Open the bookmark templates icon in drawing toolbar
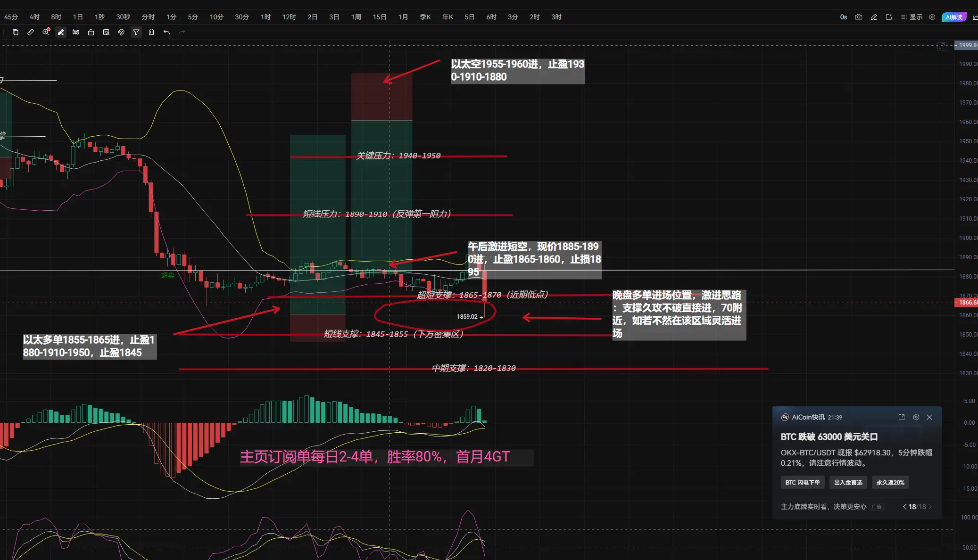The width and height of the screenshot is (978, 560). 16,32
